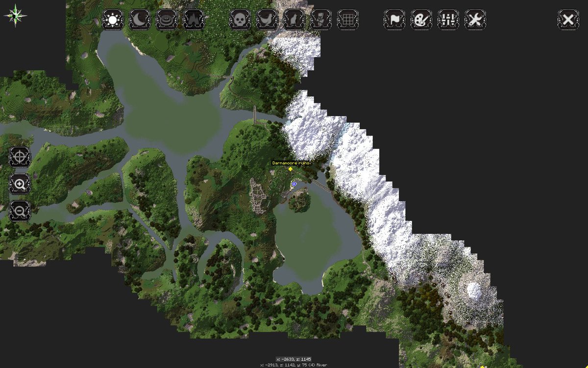The height and width of the screenshot is (368, 588).
Task: Toggle animals display (chicken icon)
Action: click(x=267, y=20)
